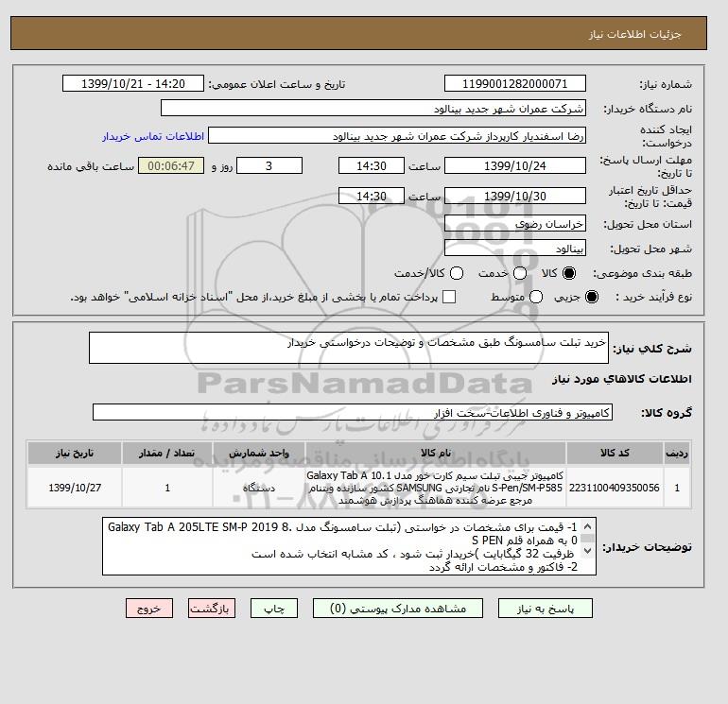Select the خدمت radio button
This screenshot has width=728, height=704.
520,273
